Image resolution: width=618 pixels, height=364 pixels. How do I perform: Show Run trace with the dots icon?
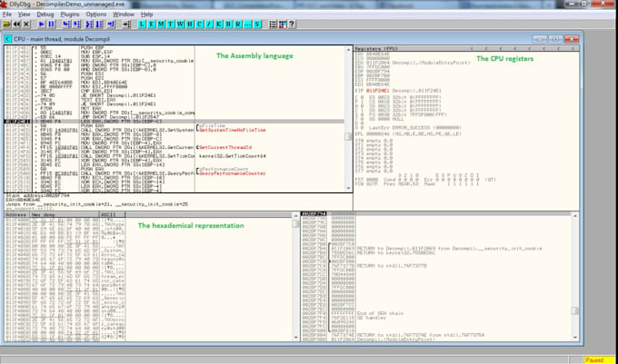click(x=247, y=25)
